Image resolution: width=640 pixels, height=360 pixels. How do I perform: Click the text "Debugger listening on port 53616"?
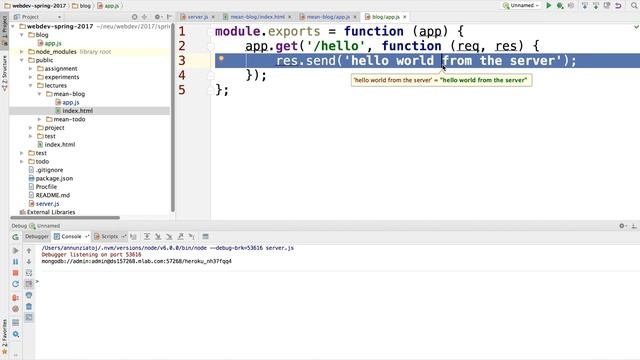91,255
